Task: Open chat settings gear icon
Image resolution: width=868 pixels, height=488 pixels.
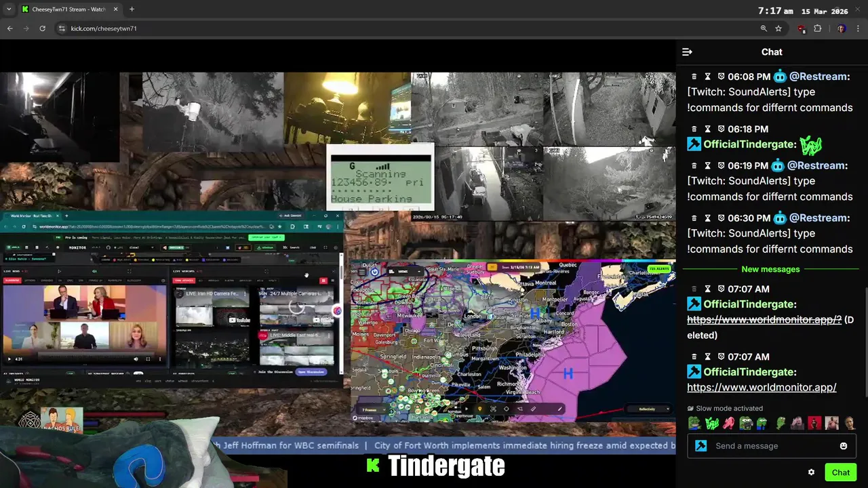Action: [811, 472]
